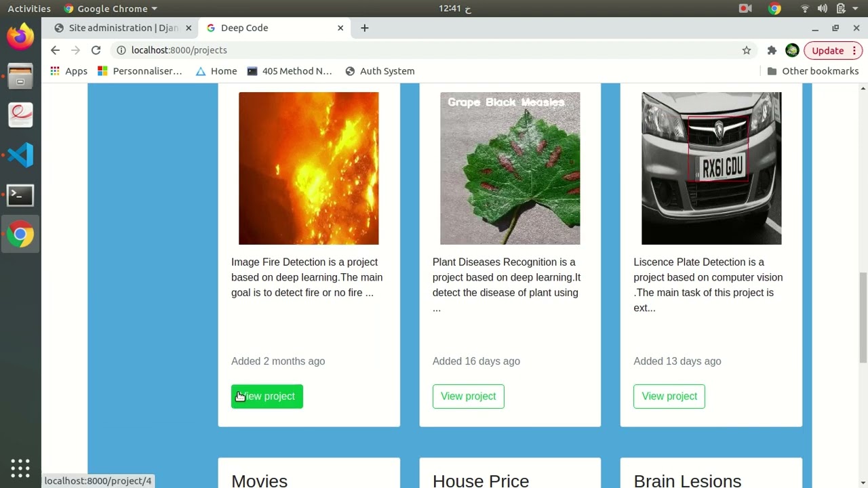Viewport: 868px width, 488px height.
Task: Open the Terminal dock icon
Action: pos(20,195)
